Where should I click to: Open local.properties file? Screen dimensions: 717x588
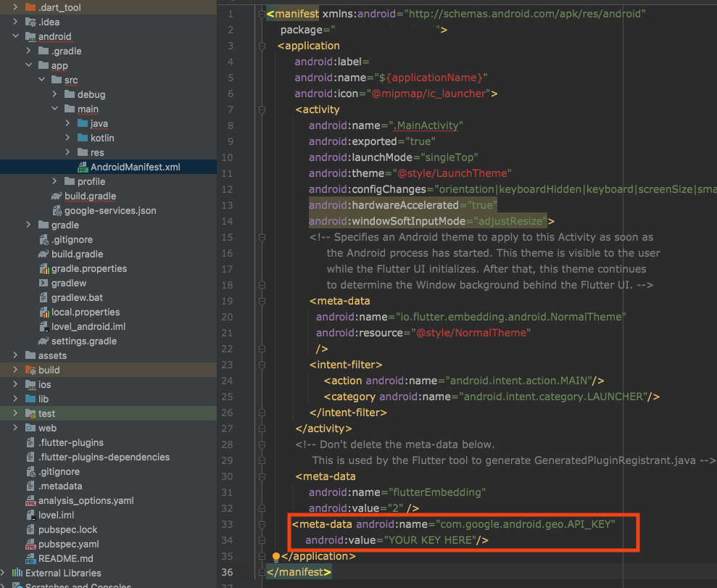(x=86, y=312)
